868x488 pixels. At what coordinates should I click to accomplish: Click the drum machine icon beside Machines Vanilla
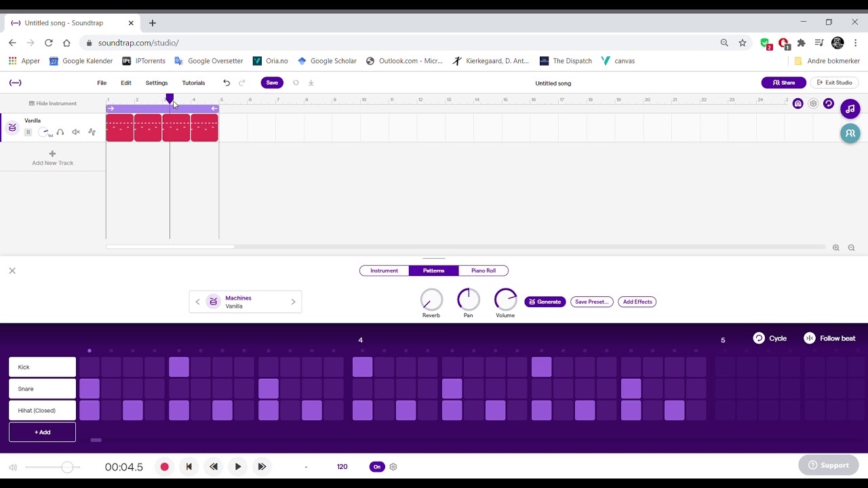click(x=214, y=302)
